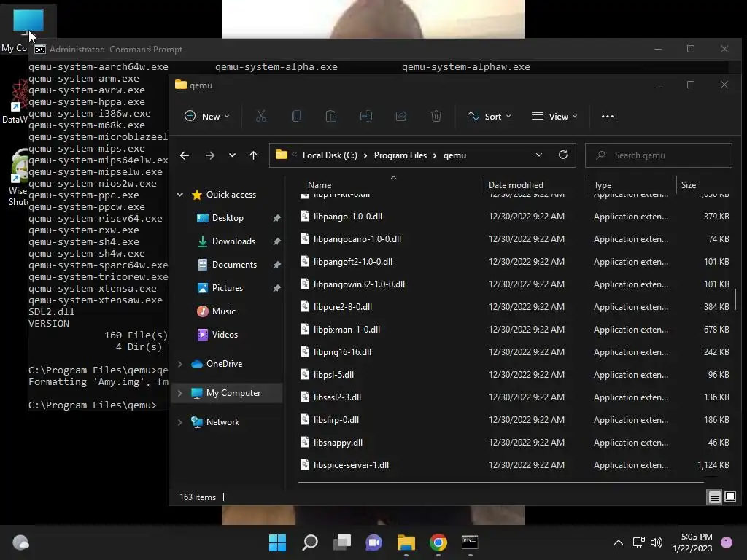
Task: Open Videos in navigation pane
Action: (225, 334)
